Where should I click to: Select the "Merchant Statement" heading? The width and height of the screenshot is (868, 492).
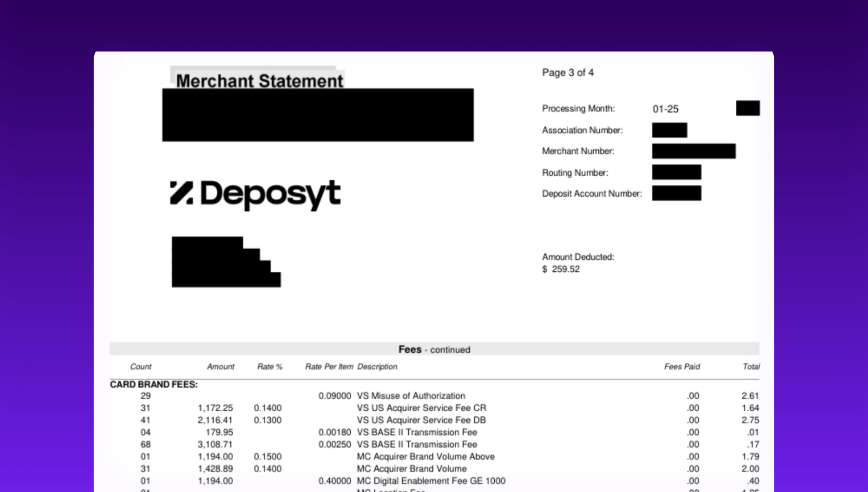[x=259, y=81]
